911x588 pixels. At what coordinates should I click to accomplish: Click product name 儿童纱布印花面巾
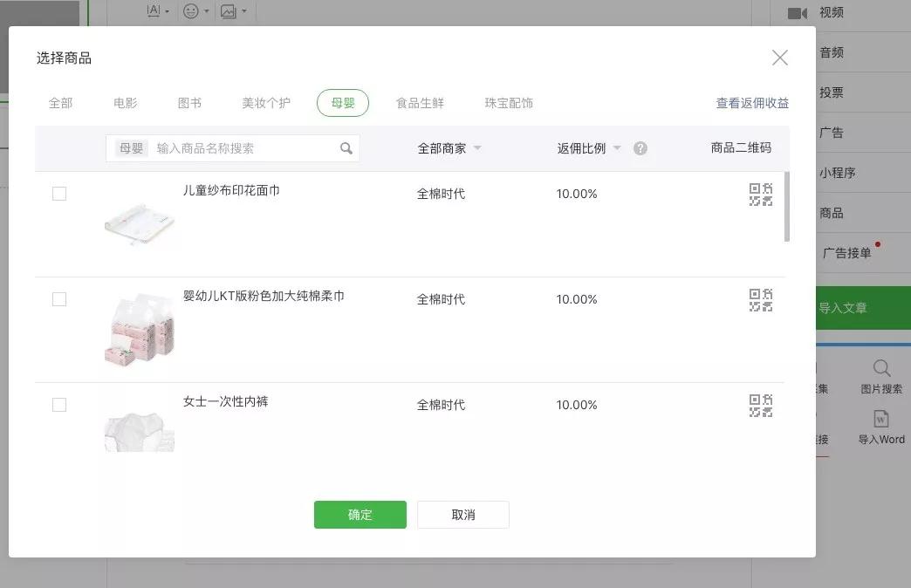[x=231, y=190]
